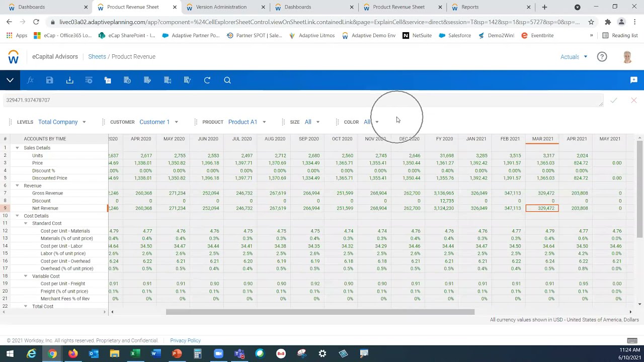644x362 pixels.
Task: Open the Privacy Policy link
Action: [185, 340]
